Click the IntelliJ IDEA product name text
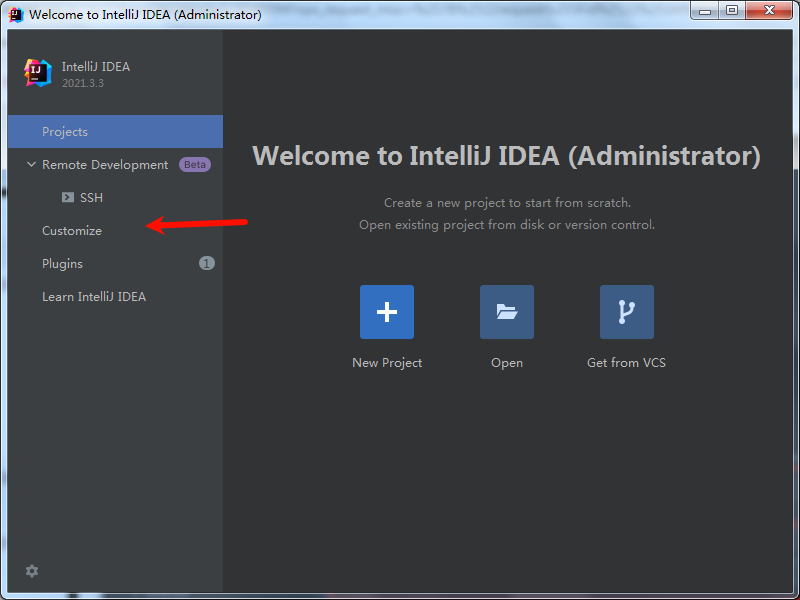This screenshot has width=800, height=600. [x=96, y=67]
